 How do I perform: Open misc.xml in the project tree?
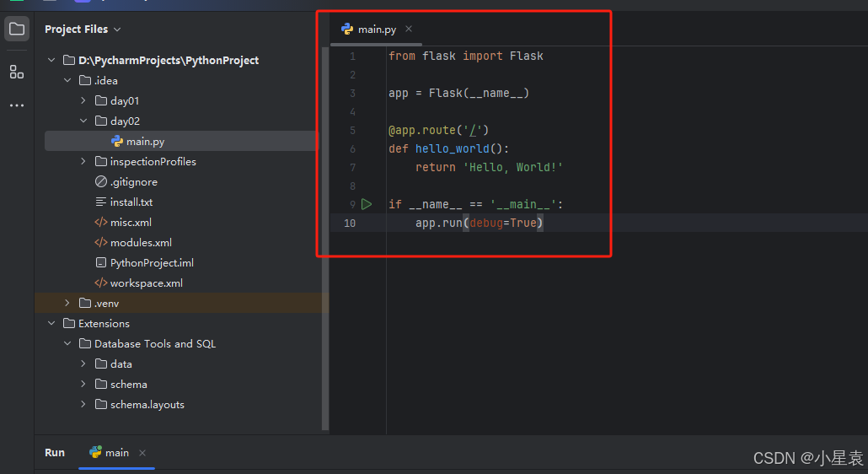click(130, 223)
